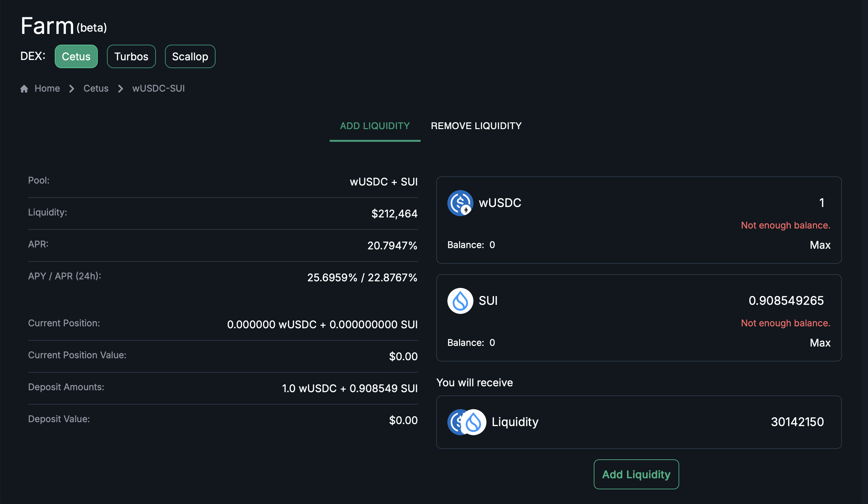Image resolution: width=868 pixels, height=504 pixels.
Task: Click second breadcrumb chevron after Cetus
Action: coord(120,89)
